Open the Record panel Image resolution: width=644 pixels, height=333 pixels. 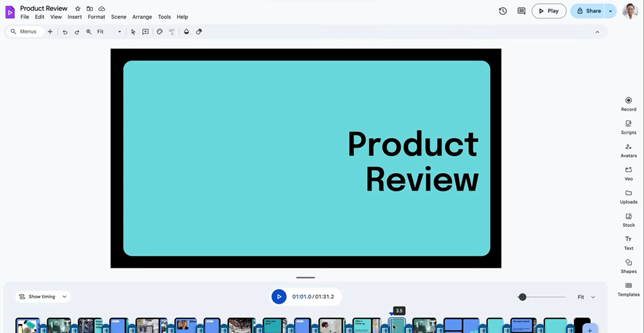coord(629,104)
